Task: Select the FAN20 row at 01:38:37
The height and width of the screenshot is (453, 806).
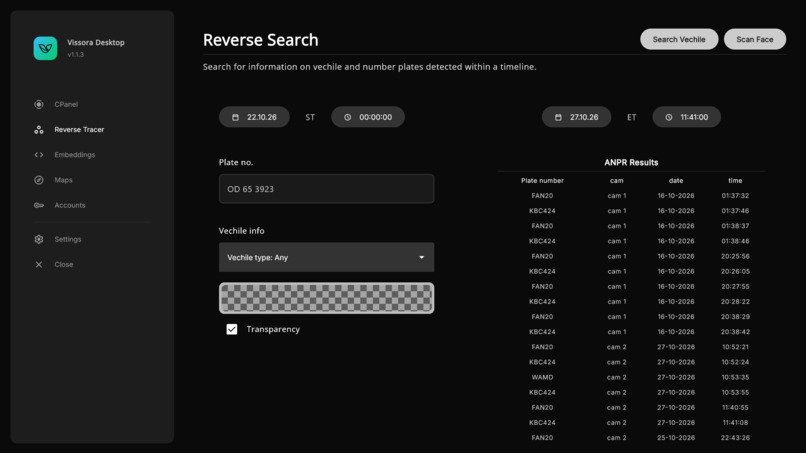Action: tap(631, 226)
